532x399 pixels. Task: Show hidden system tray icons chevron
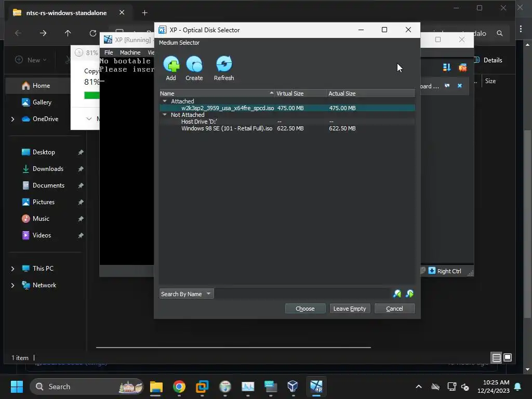click(419, 387)
